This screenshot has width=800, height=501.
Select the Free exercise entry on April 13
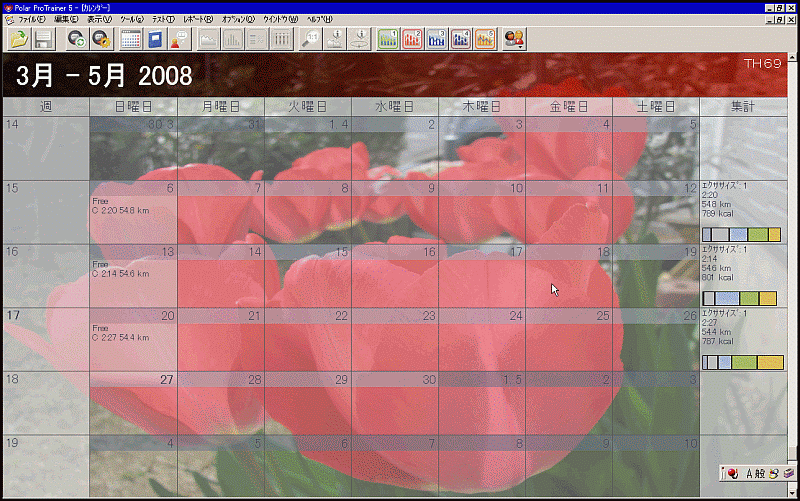click(121, 269)
